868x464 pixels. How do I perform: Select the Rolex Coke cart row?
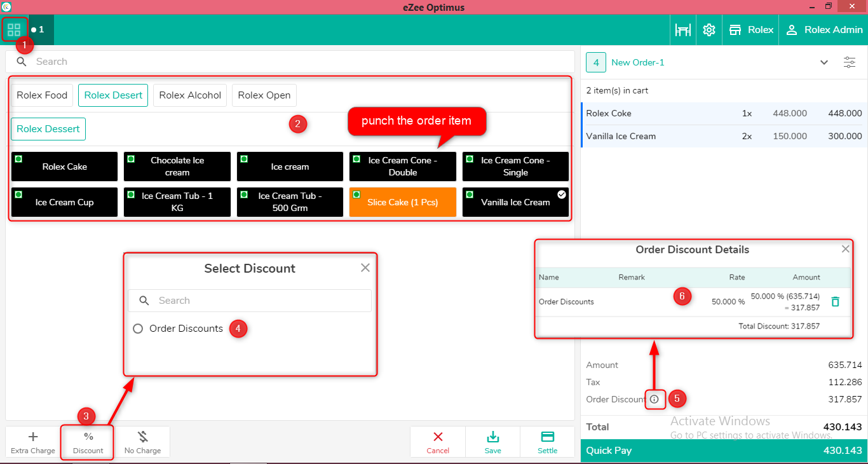(x=724, y=113)
